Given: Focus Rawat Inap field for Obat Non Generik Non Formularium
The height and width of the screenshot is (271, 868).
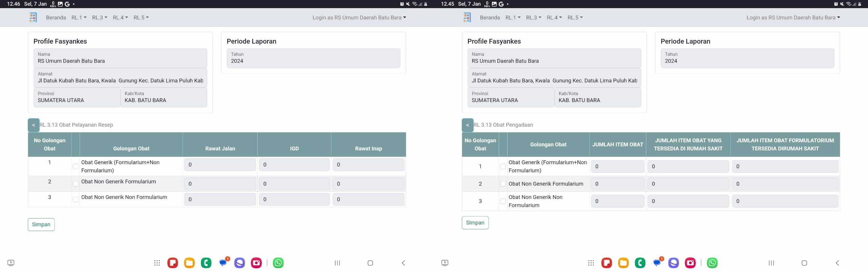Looking at the screenshot, I should coord(369,200).
